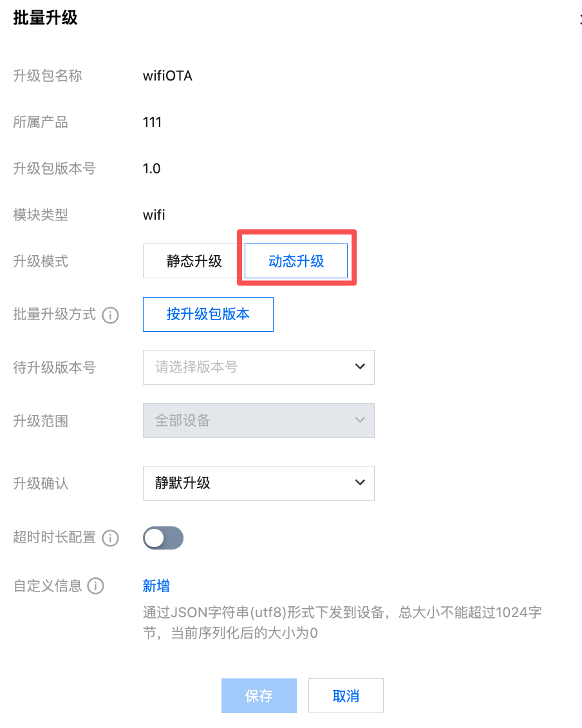Screen dimensions: 582x728
Task: Expand the 全部设备 upgrade range dropdown
Action: [258, 421]
